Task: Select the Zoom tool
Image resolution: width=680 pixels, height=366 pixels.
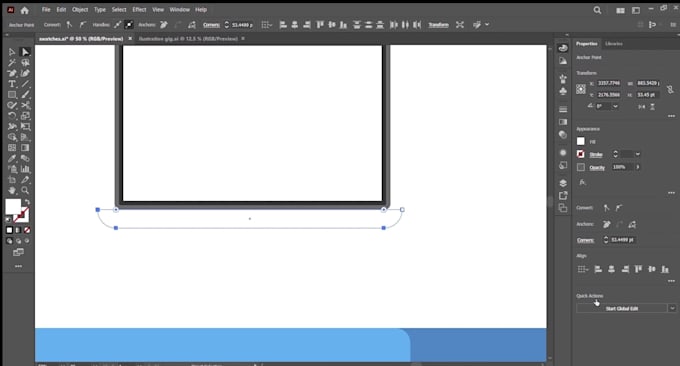Action: [x=25, y=190]
